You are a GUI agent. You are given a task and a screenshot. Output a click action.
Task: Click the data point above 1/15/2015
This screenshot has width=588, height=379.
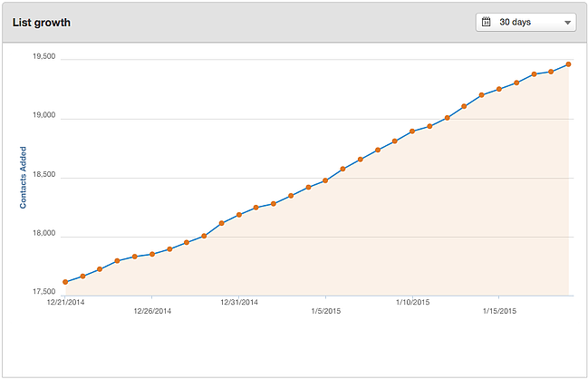(499, 89)
